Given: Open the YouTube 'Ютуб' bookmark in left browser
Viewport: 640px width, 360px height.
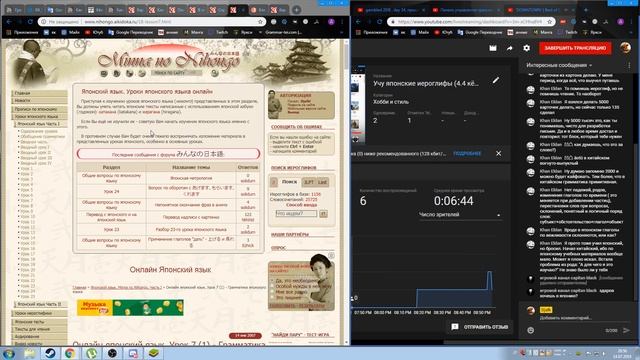Looking at the screenshot, I should pyautogui.click(x=94, y=32).
